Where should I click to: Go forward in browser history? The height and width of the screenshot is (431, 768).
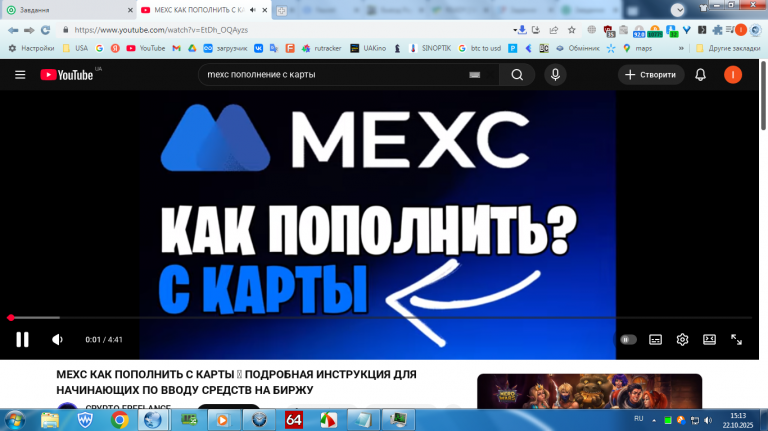pyautogui.click(x=29, y=30)
